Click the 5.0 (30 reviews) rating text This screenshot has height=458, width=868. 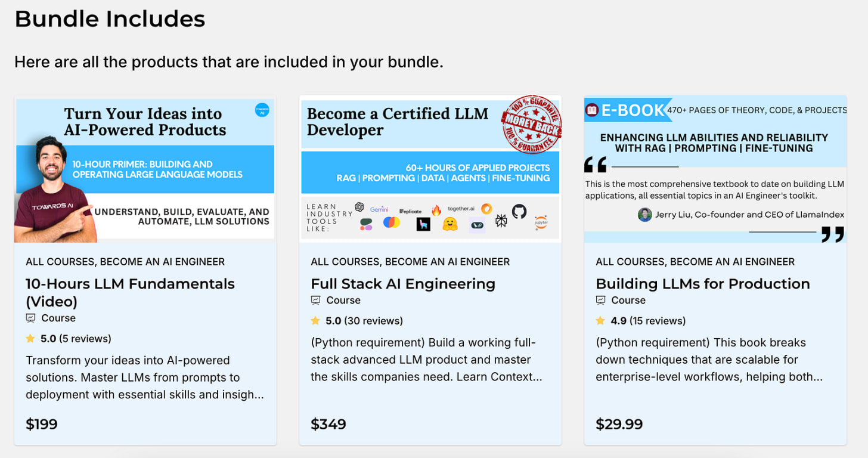click(364, 321)
